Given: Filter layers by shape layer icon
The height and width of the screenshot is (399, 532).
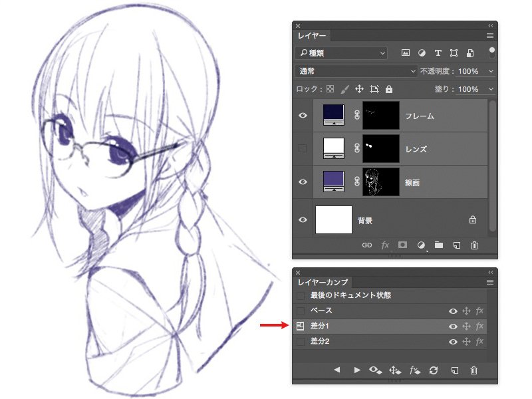Looking at the screenshot, I should click(x=454, y=53).
